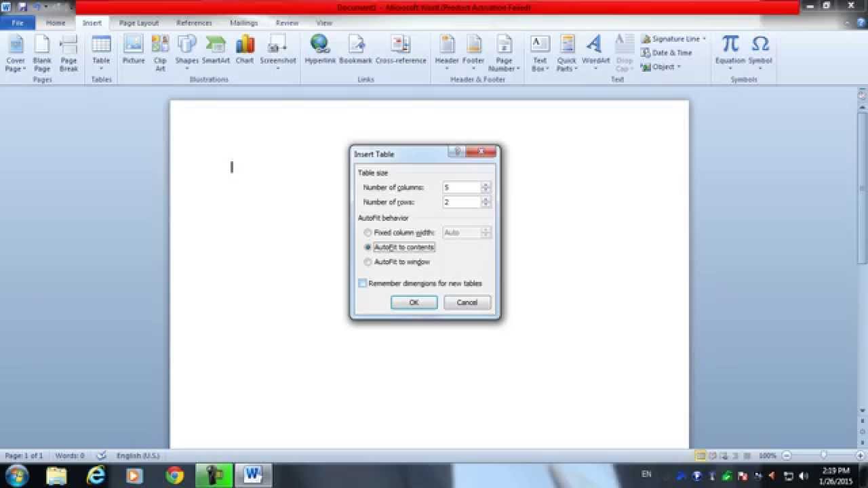868x488 pixels.
Task: Switch to the Home tab
Action: [56, 23]
